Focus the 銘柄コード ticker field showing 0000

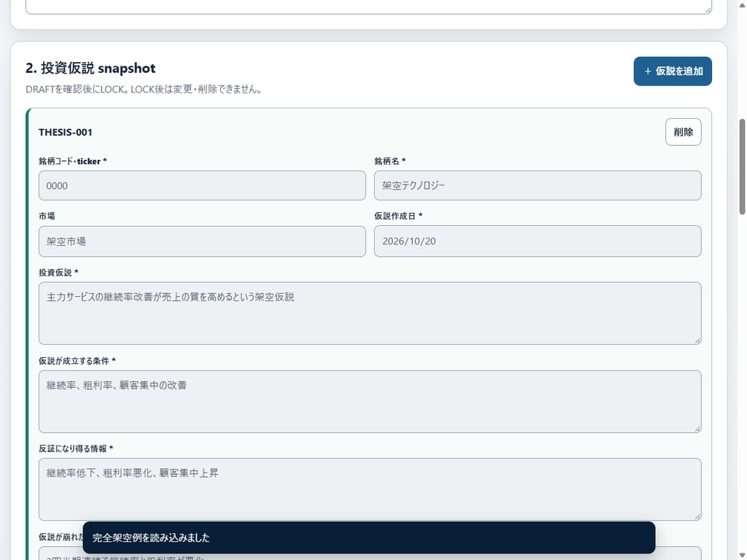point(202,186)
